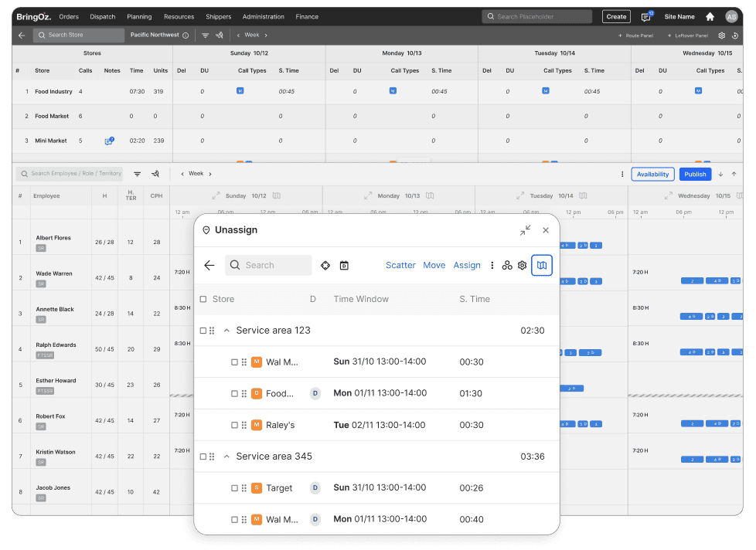Check Service area 345 checkbox
This screenshot has height=550, width=756.
point(203,457)
